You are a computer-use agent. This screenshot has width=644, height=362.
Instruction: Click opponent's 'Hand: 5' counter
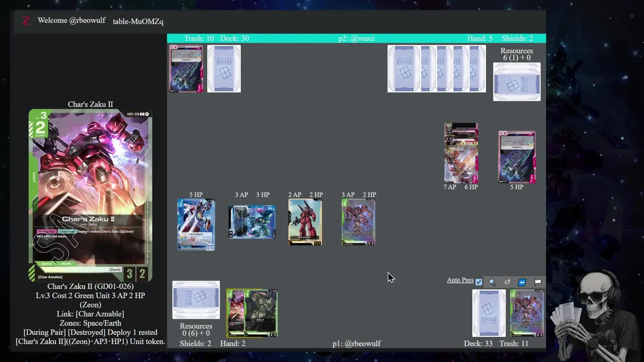(480, 38)
